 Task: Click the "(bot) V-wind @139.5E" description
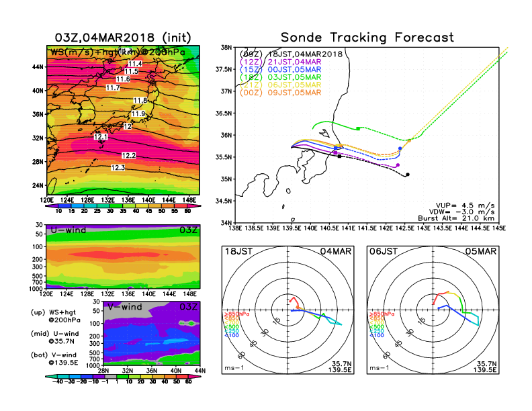[x=54, y=359]
